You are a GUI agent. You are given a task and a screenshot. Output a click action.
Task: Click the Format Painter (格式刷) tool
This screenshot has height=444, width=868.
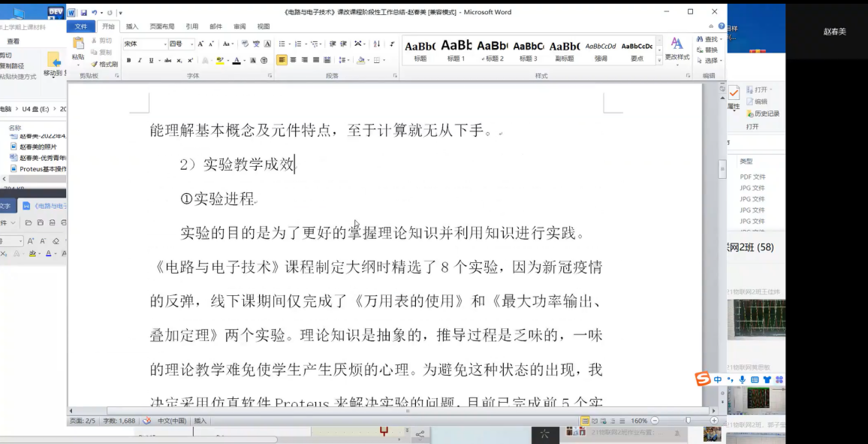coord(104,65)
